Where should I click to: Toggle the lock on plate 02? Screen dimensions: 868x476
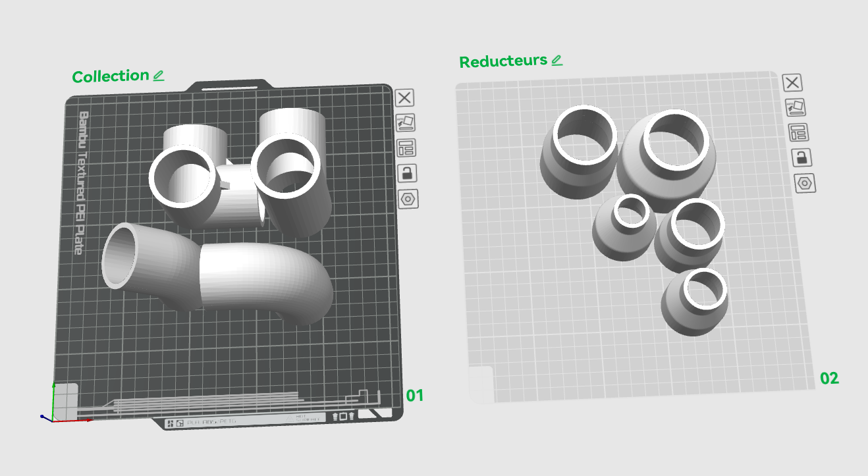801,157
